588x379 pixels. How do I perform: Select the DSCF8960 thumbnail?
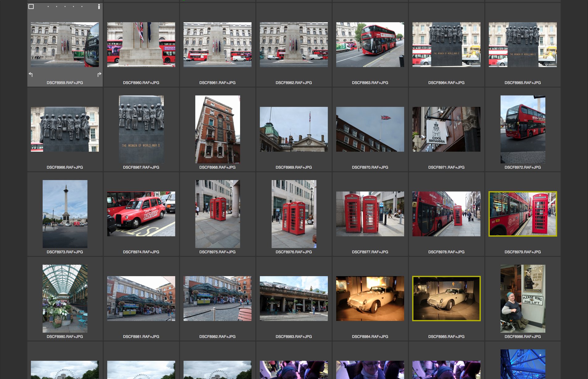coord(141,44)
